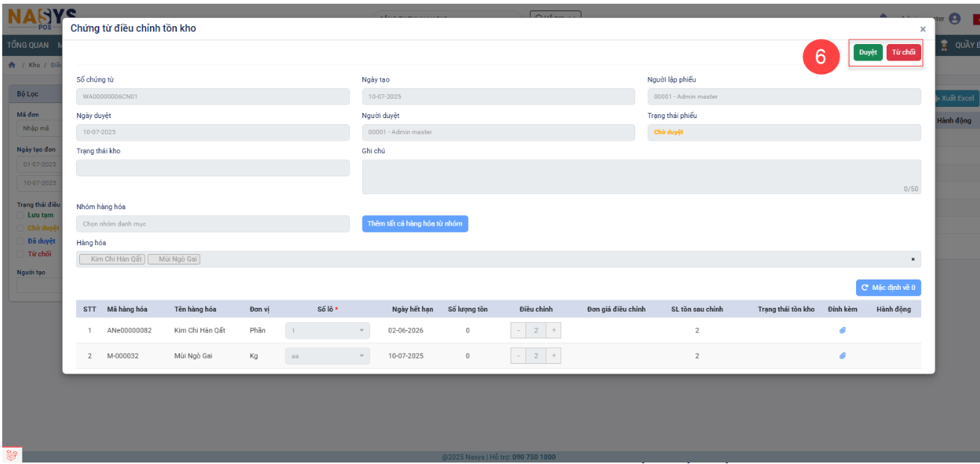The width and height of the screenshot is (980, 464).
Task: Open the Nhóm hàng hóa category dropdown
Action: click(213, 224)
